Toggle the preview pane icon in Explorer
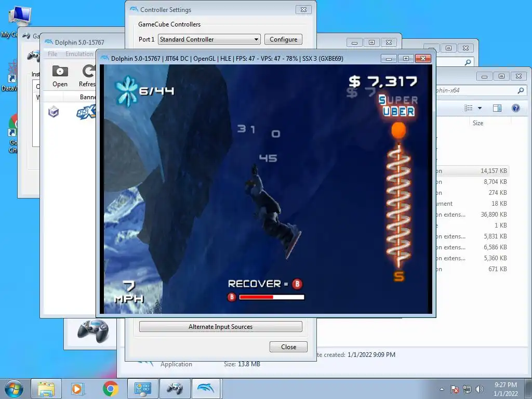The image size is (532, 399). [497, 108]
